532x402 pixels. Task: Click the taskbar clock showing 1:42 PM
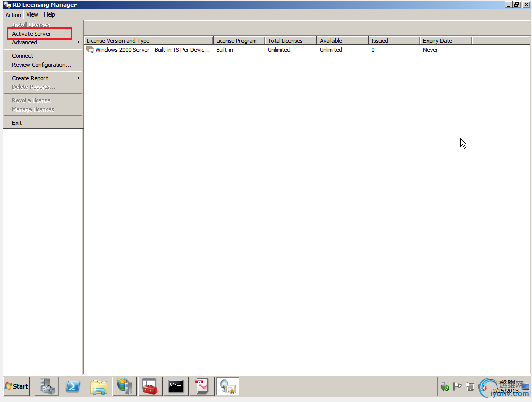506,386
